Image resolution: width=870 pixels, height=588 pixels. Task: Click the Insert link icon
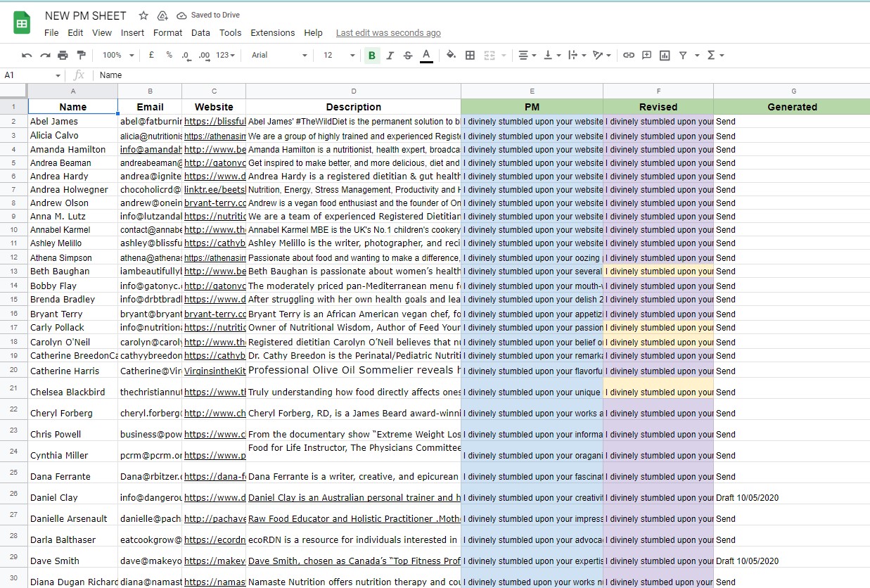629,55
